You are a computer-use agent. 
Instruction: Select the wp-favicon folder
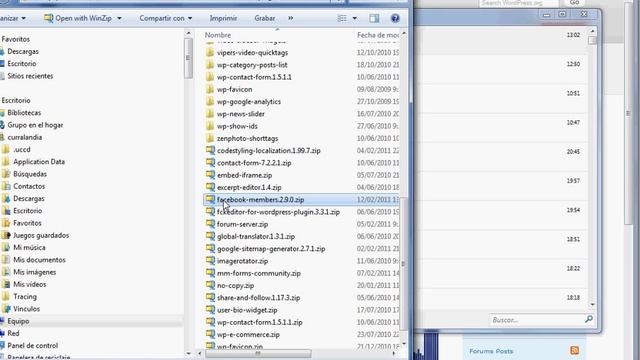click(234, 89)
